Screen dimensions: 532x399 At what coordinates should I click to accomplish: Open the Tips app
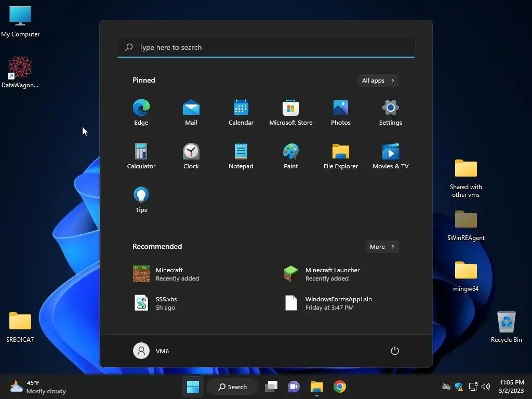click(x=141, y=200)
